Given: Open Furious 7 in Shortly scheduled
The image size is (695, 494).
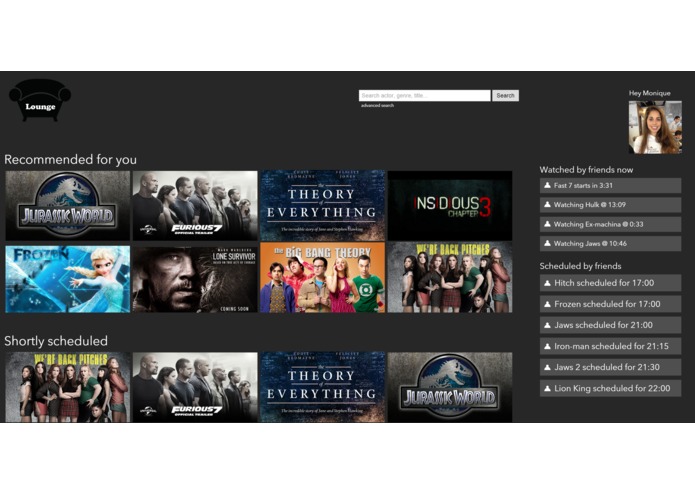Looking at the screenshot, I should [195, 387].
